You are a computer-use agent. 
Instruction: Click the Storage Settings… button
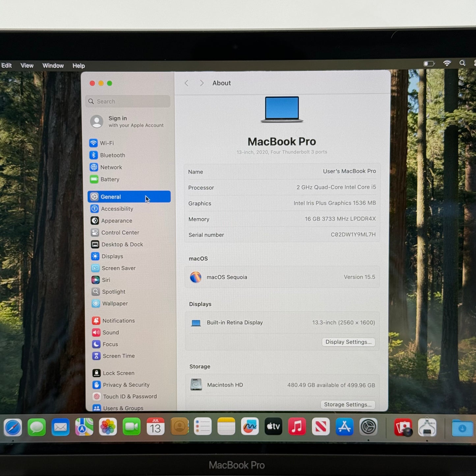tap(348, 405)
